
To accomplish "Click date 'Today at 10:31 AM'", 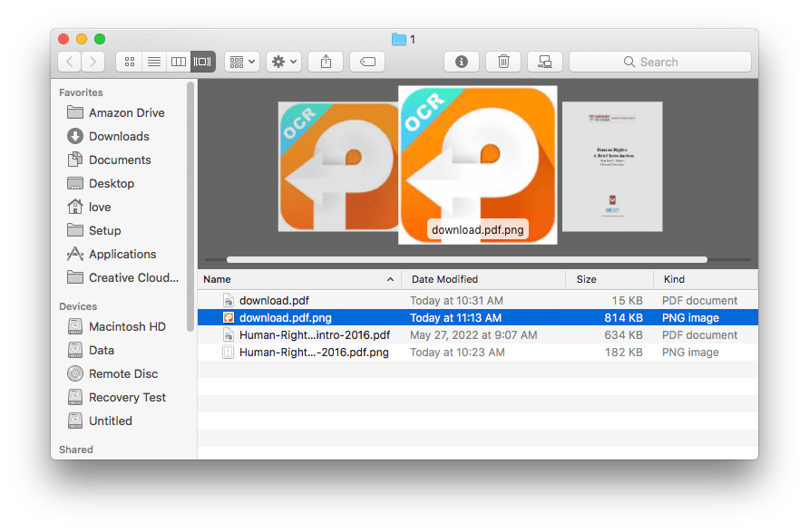I will tap(456, 301).
